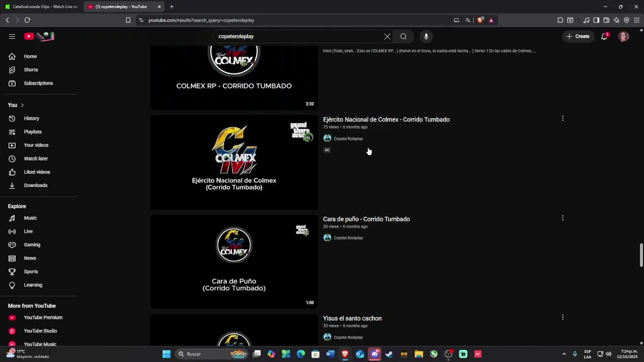Open title Cara de puño - Corrido Tumbado
Screen dimensions: 644x362
tap(366, 219)
